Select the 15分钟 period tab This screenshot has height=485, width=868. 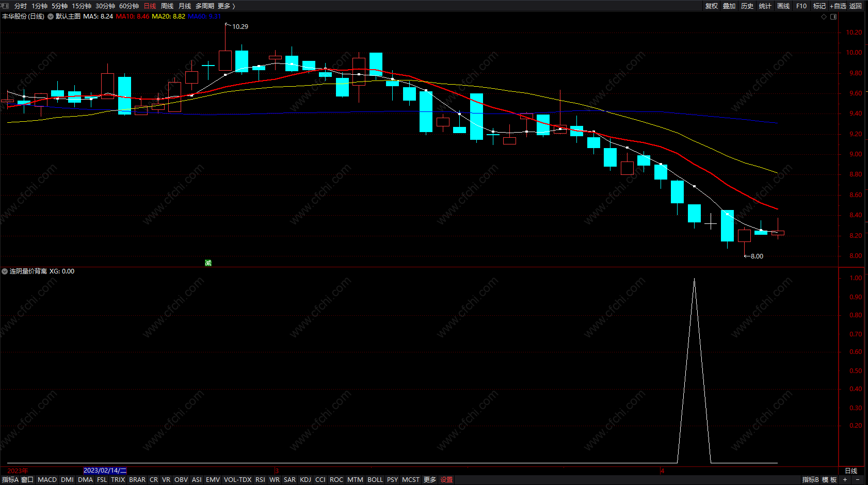click(x=82, y=6)
